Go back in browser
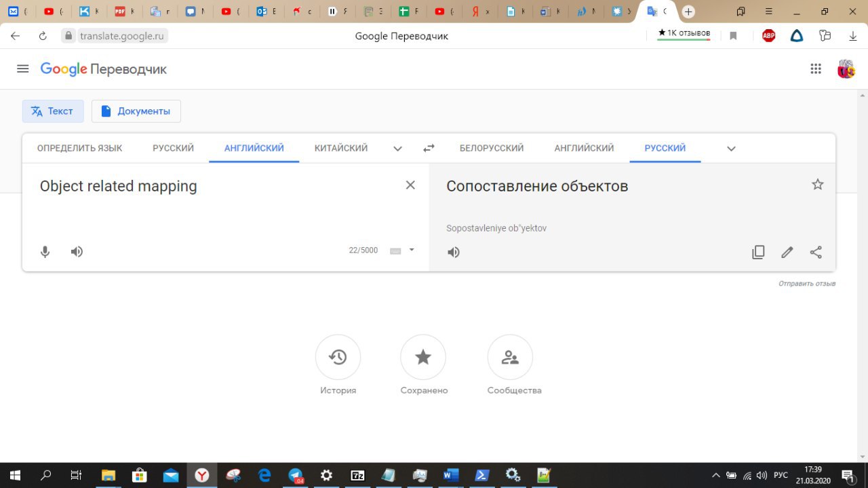 16,36
